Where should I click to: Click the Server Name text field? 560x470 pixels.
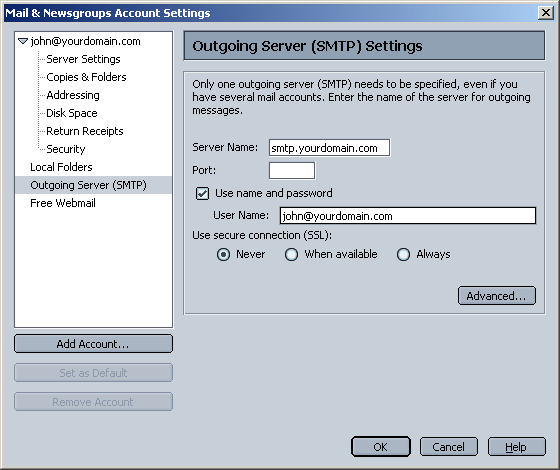329,148
